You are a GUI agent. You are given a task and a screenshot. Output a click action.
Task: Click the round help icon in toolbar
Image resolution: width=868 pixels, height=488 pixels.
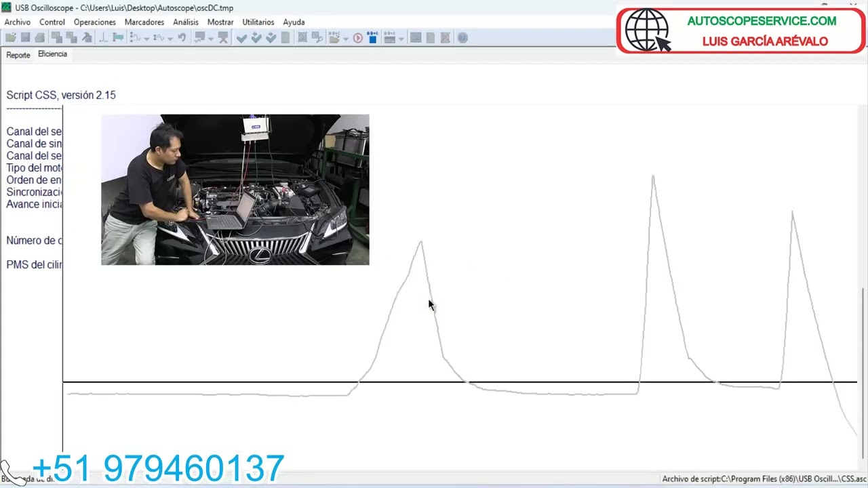pos(462,38)
